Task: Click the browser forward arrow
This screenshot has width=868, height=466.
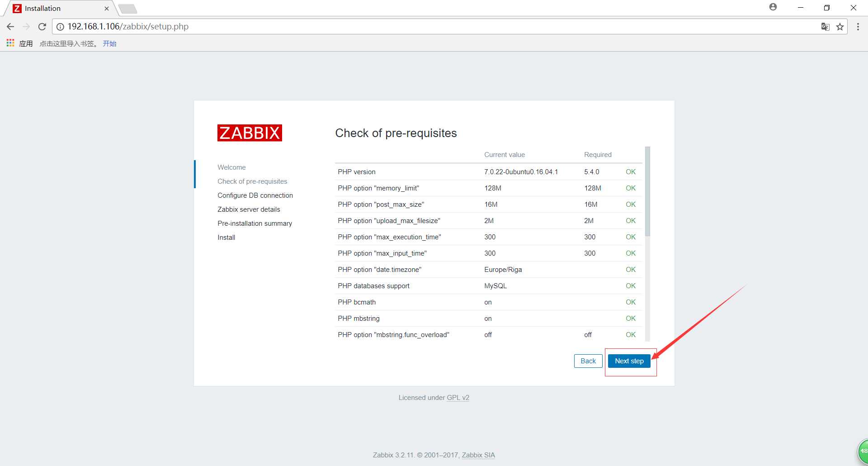Action: coord(26,27)
